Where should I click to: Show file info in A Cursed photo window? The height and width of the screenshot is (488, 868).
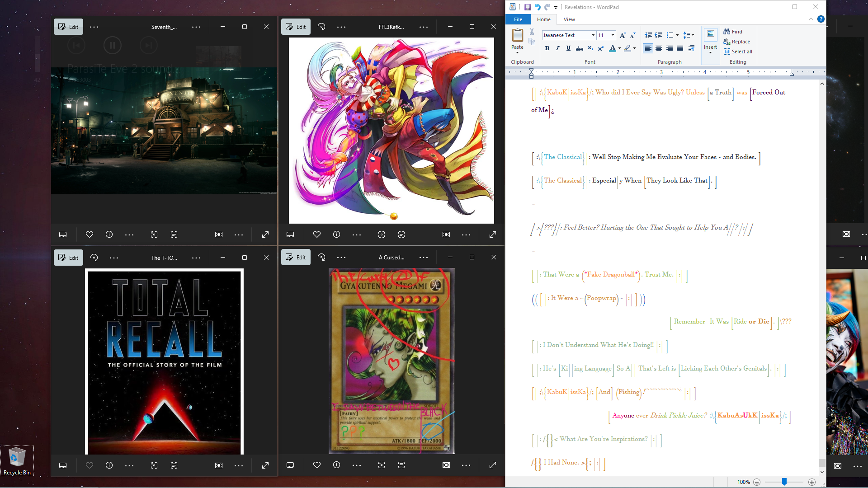click(336, 465)
